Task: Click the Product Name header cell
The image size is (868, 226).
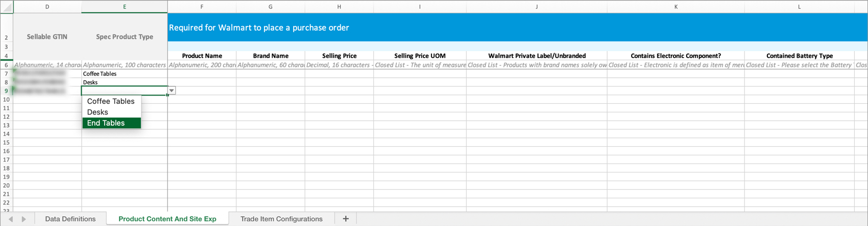Action: (202, 56)
